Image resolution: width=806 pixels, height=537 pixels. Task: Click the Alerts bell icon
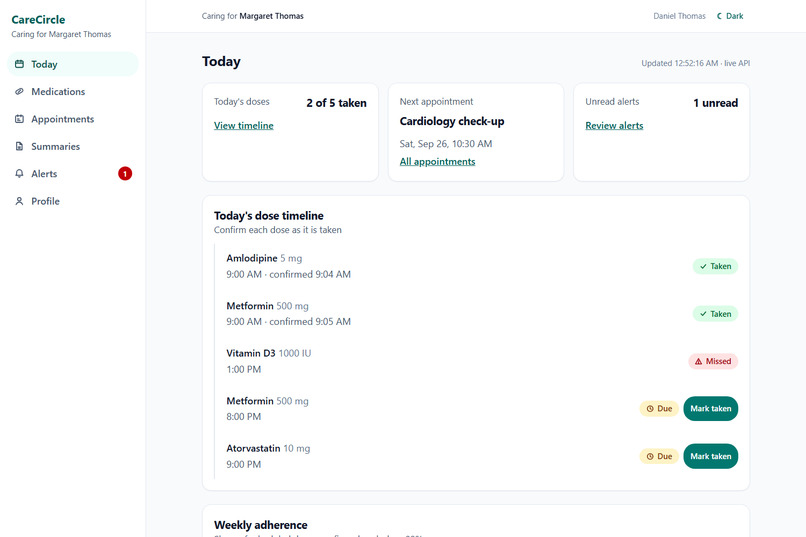tap(19, 174)
